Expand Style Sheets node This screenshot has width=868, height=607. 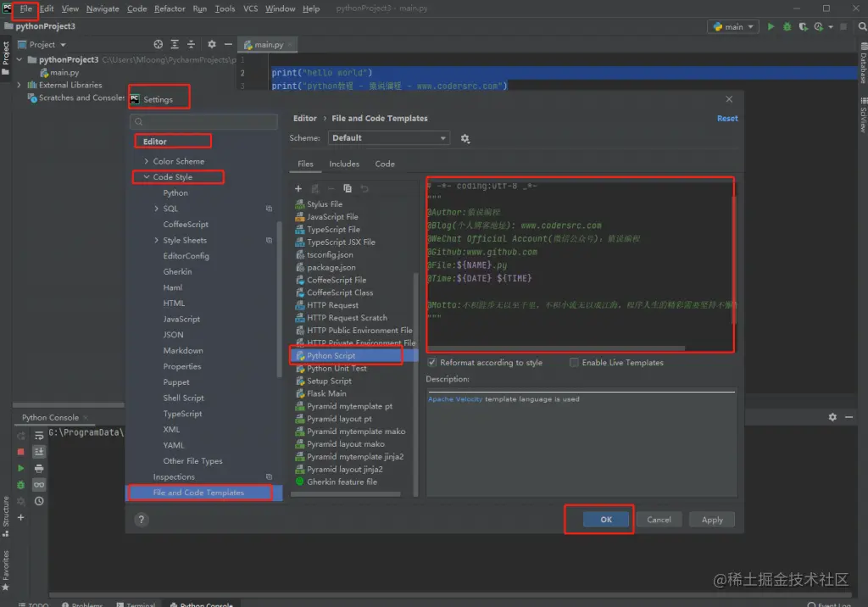(156, 241)
